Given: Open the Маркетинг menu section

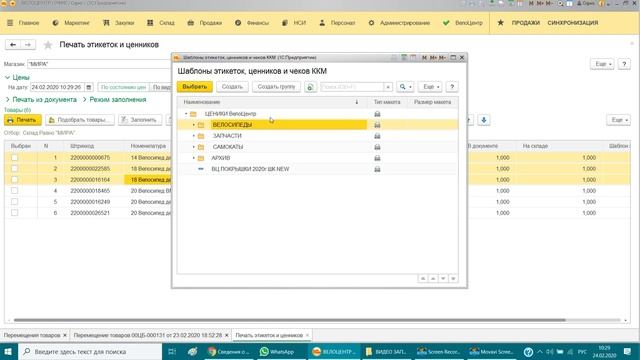Looking at the screenshot, I should tap(71, 23).
